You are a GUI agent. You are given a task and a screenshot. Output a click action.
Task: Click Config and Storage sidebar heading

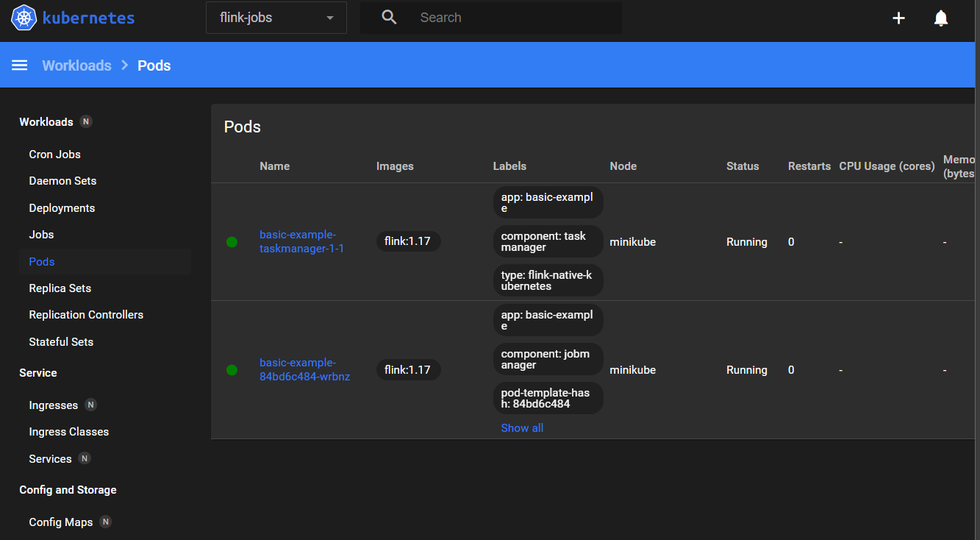coord(68,490)
